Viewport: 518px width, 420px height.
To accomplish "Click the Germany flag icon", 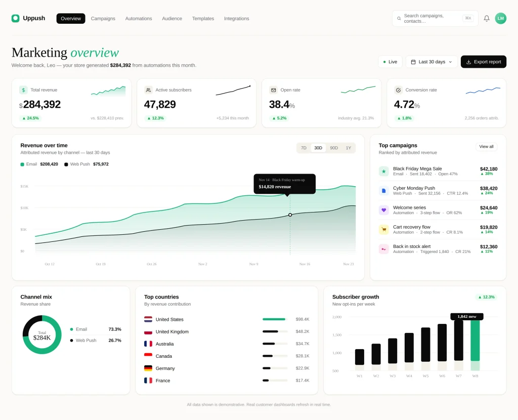I will [148, 368].
